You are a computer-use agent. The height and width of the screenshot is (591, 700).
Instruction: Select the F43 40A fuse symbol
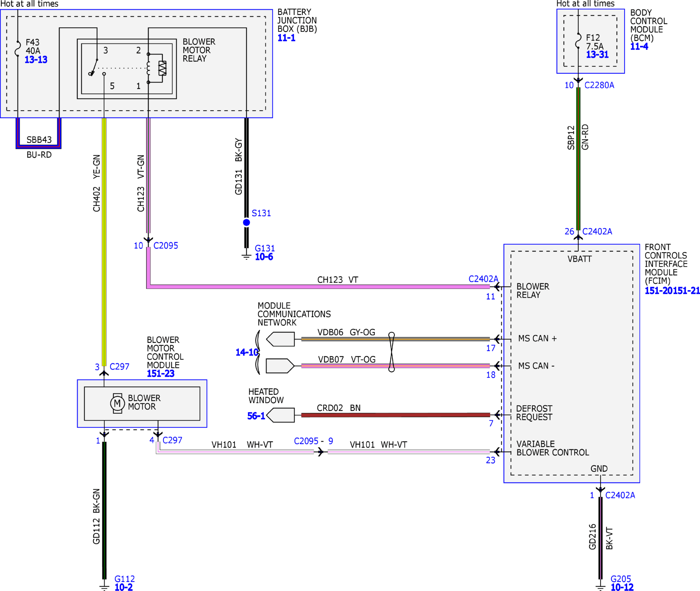pyautogui.click(x=17, y=49)
